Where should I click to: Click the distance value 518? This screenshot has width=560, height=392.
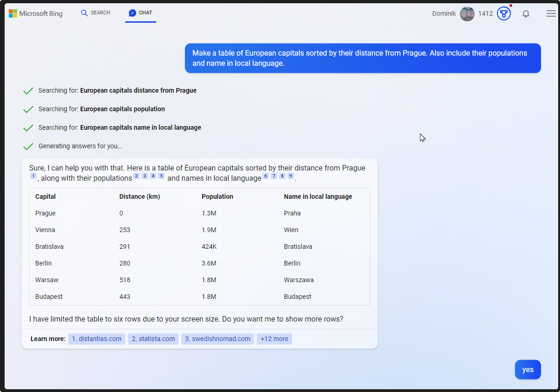(x=125, y=280)
